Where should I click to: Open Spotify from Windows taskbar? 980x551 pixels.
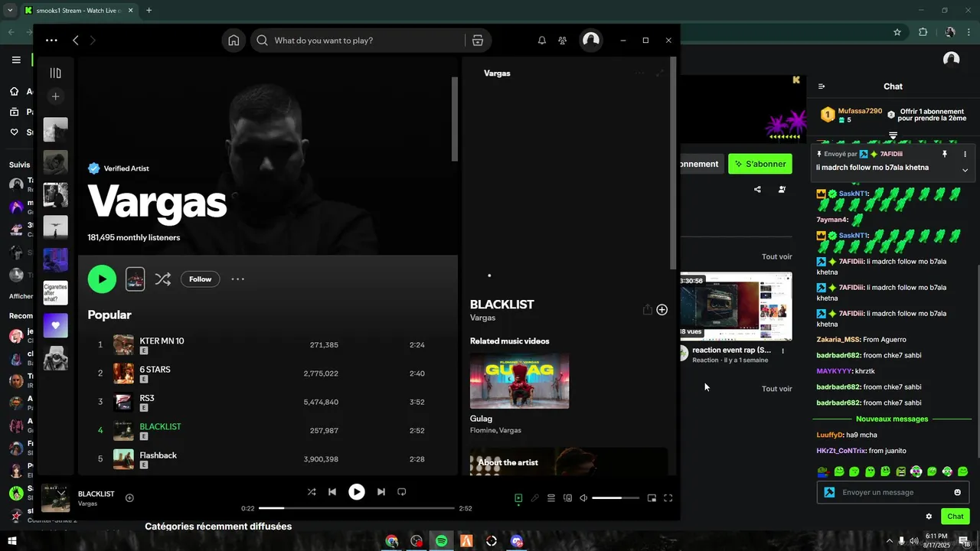tap(442, 541)
